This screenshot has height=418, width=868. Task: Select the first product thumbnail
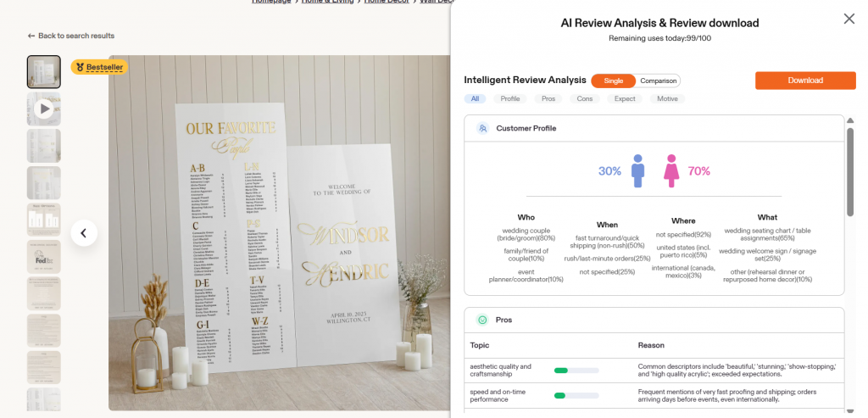click(x=44, y=72)
